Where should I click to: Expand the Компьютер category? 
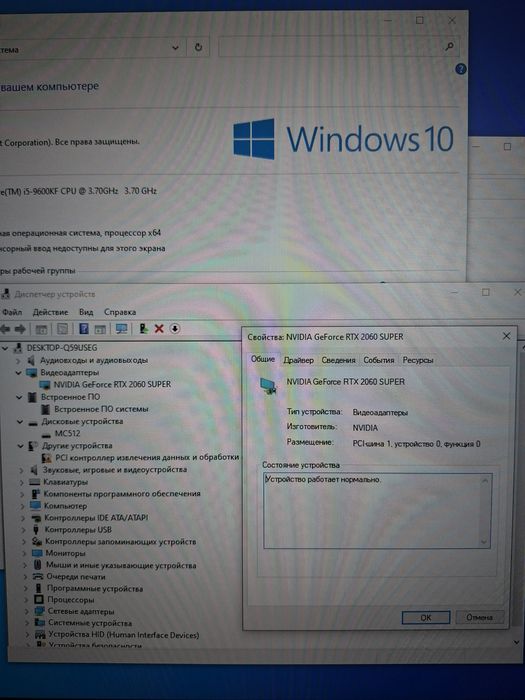point(22,506)
